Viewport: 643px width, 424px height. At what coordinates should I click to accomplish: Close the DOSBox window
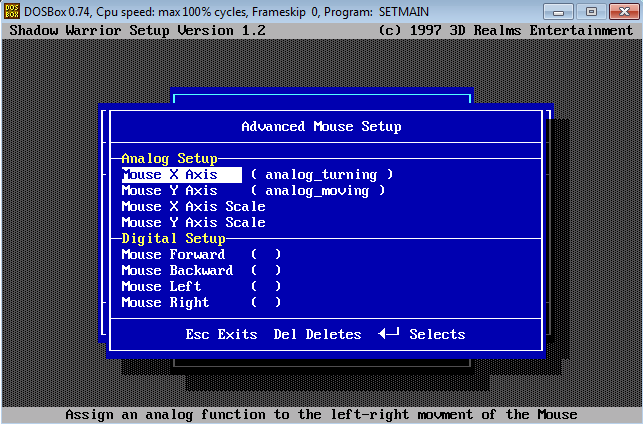[624, 11]
